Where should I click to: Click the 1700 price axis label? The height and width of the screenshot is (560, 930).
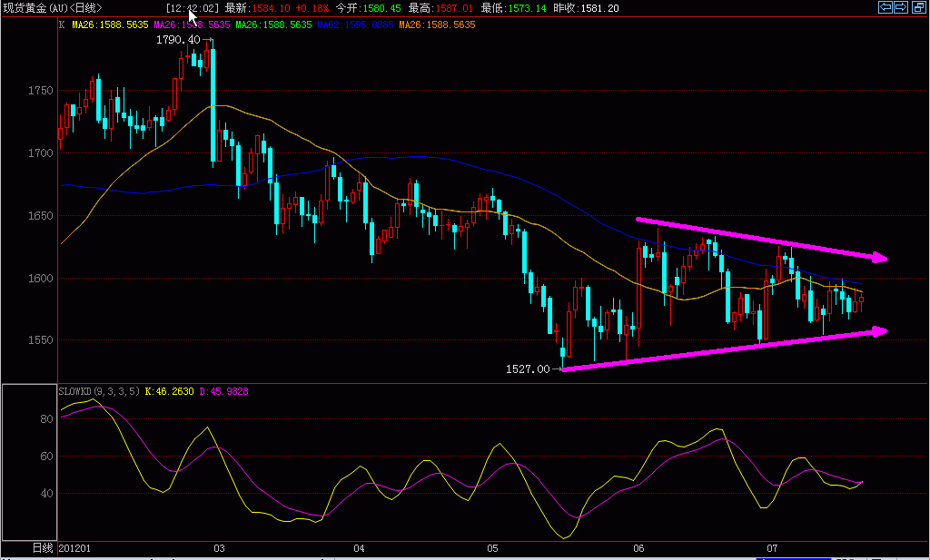[40, 152]
